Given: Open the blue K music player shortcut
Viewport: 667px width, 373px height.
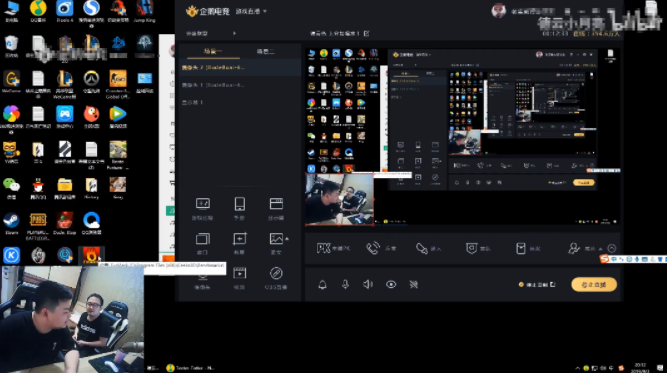Looking at the screenshot, I should pyautogui.click(x=11, y=255).
